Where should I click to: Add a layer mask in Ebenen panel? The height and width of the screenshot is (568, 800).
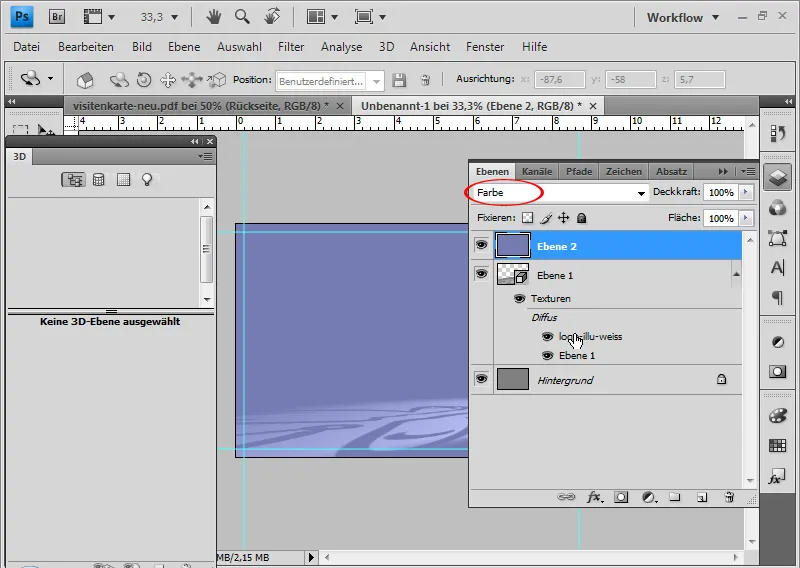coord(621,497)
